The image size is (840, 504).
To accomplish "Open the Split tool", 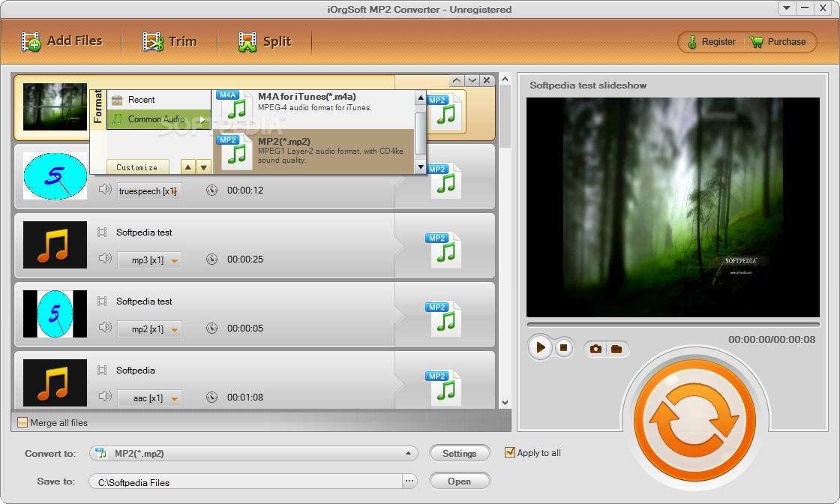I will point(265,41).
